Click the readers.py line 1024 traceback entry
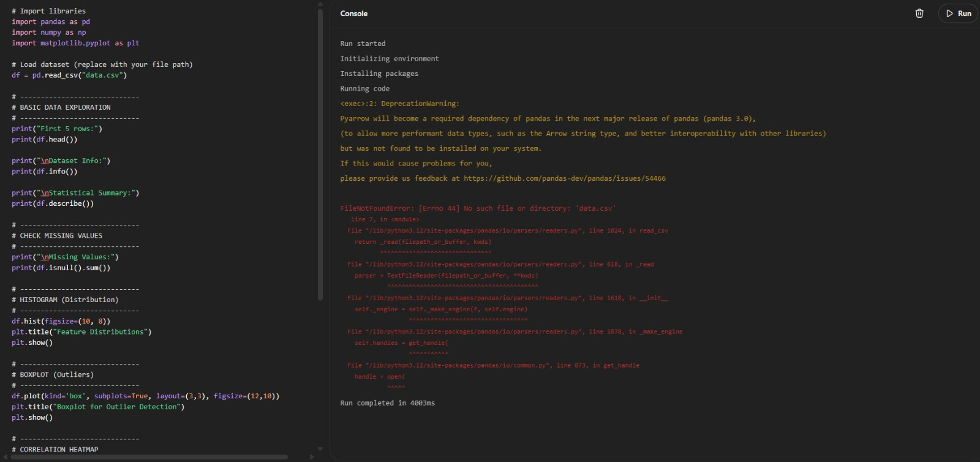Screen dimensions: 980x462 [x=507, y=231]
